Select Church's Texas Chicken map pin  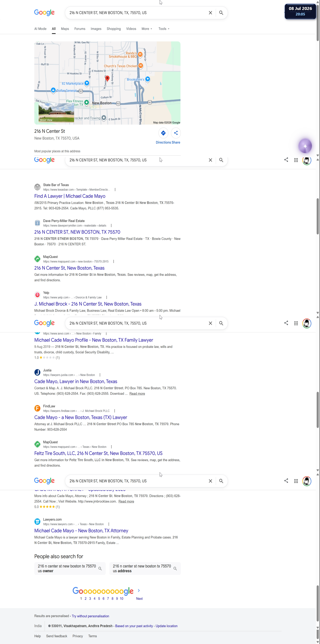[x=141, y=66]
